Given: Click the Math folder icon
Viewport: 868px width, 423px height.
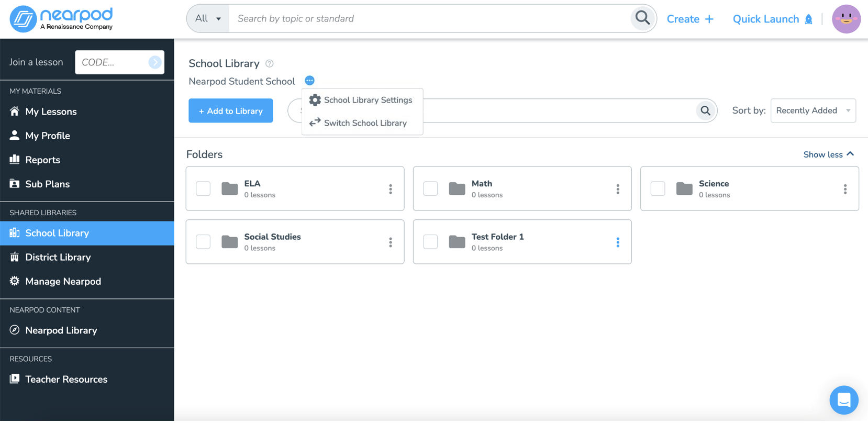Looking at the screenshot, I should [457, 188].
